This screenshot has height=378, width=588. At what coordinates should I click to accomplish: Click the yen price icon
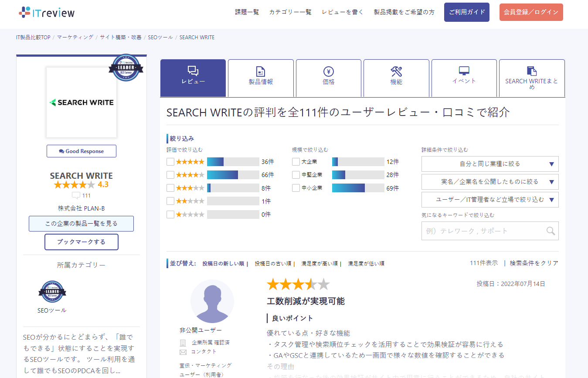point(328,72)
